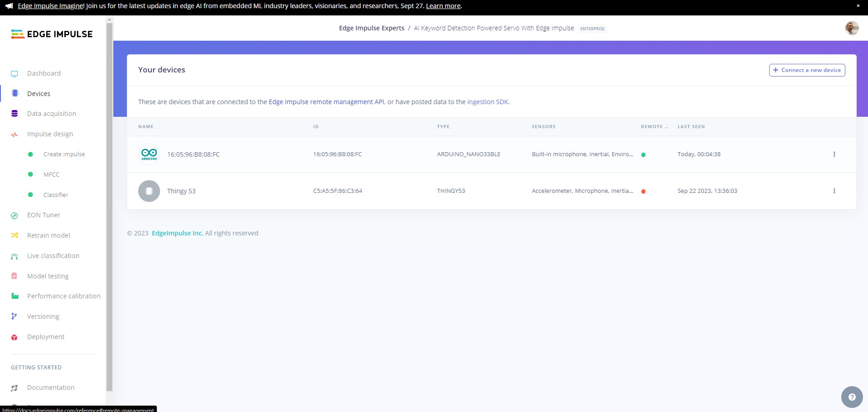Click ID C5:A5:5F:86:C3:64

pyautogui.click(x=338, y=191)
